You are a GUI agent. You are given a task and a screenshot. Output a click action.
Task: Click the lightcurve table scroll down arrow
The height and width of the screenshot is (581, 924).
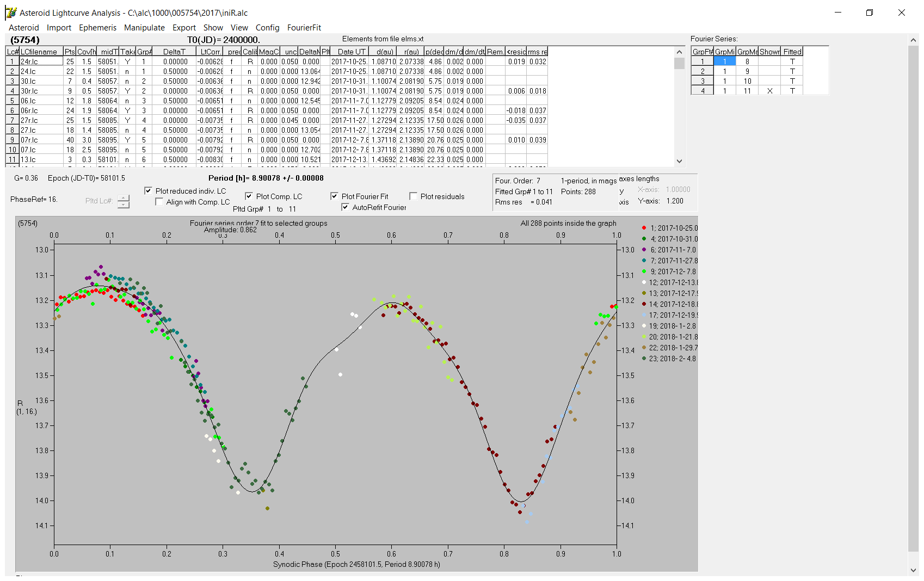tap(679, 161)
